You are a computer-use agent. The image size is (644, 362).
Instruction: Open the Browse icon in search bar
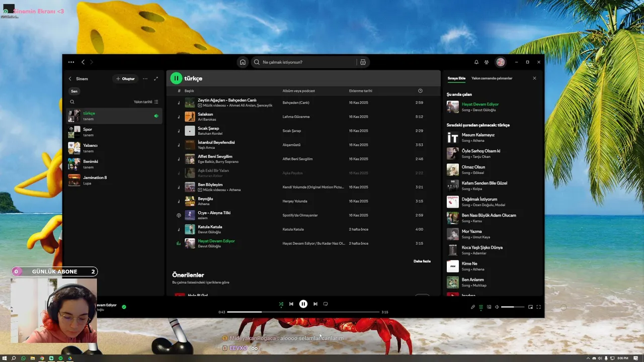[363, 62]
